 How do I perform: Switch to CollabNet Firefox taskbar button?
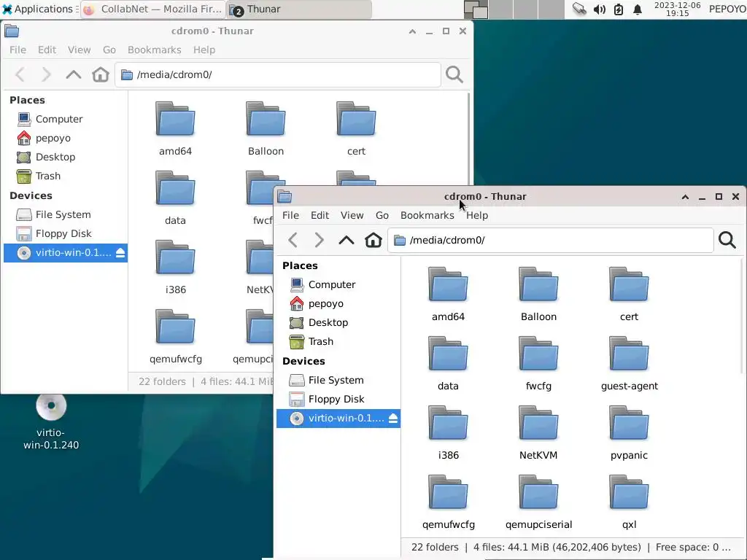pos(152,9)
